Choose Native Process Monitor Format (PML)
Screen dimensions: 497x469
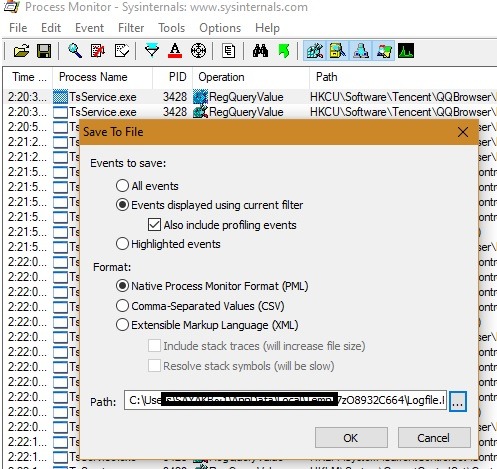click(x=122, y=286)
